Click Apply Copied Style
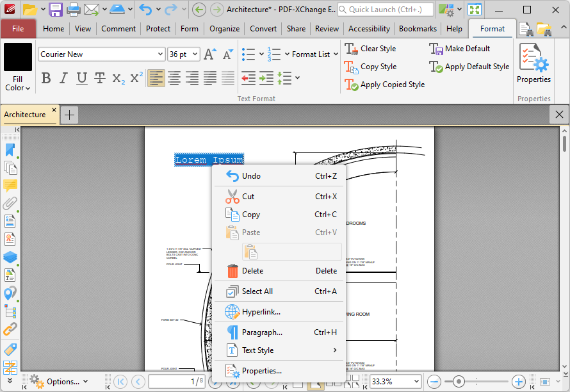Image resolution: width=570 pixels, height=392 pixels. [385, 85]
